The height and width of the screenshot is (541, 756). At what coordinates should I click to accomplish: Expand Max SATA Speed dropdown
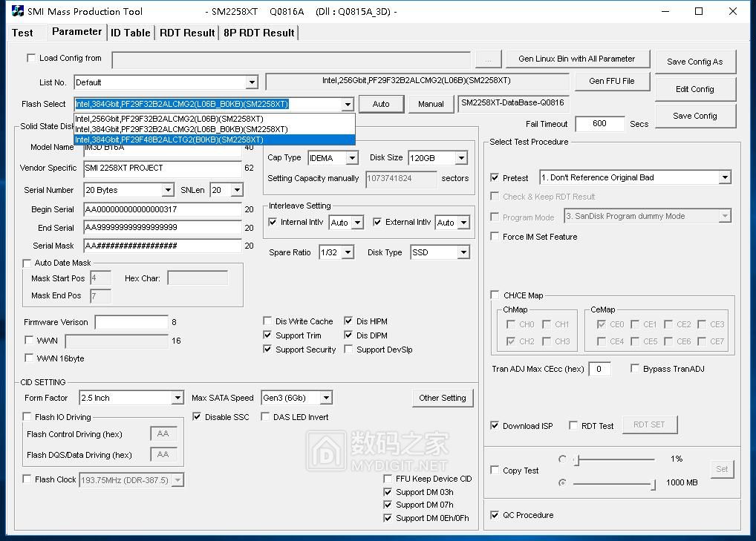[x=327, y=398]
